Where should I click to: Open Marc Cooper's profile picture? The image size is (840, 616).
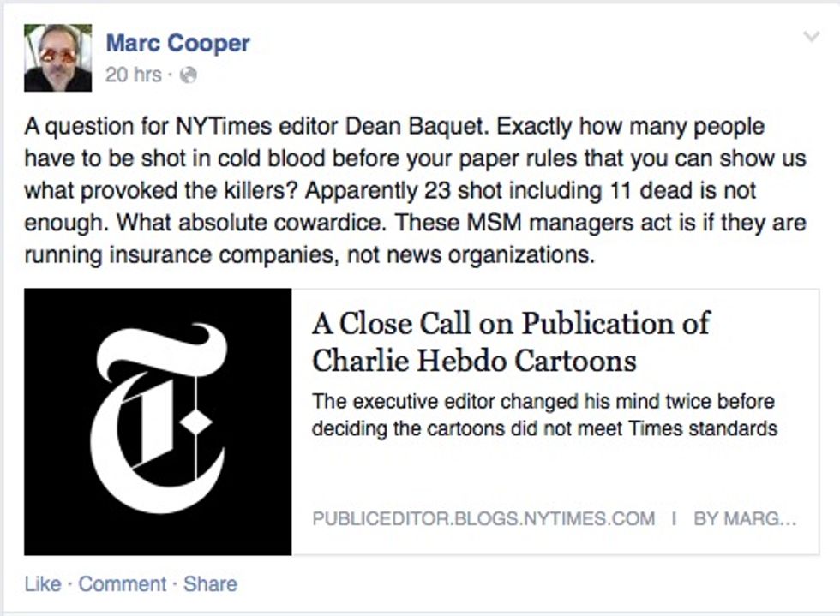tap(57, 57)
